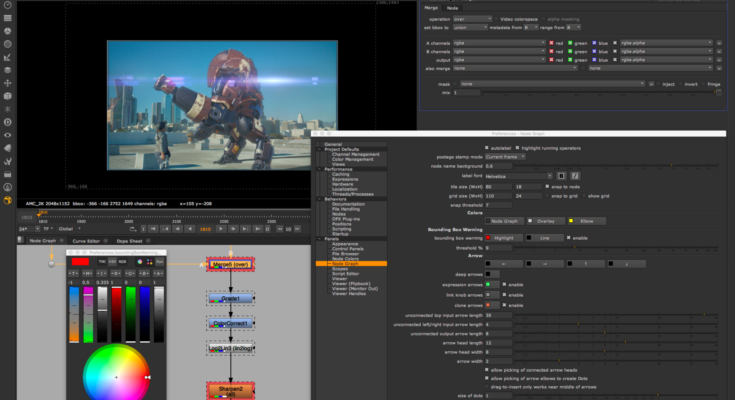The image size is (735, 400).
Task: Open the MetaData tag icon
Action: coord(8,148)
